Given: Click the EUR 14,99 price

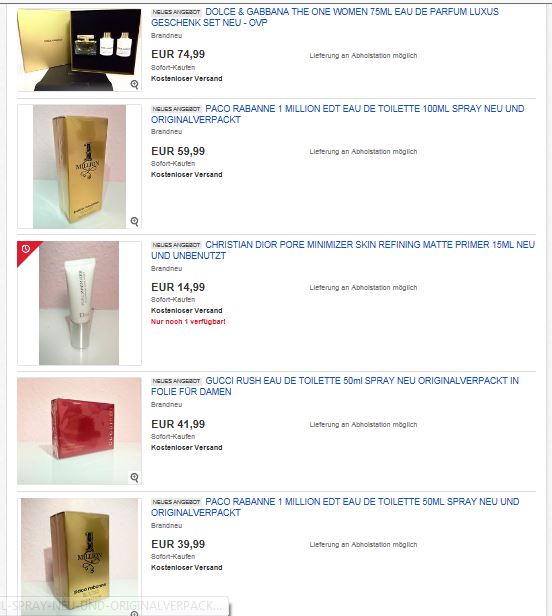Looking at the screenshot, I should 178,287.
